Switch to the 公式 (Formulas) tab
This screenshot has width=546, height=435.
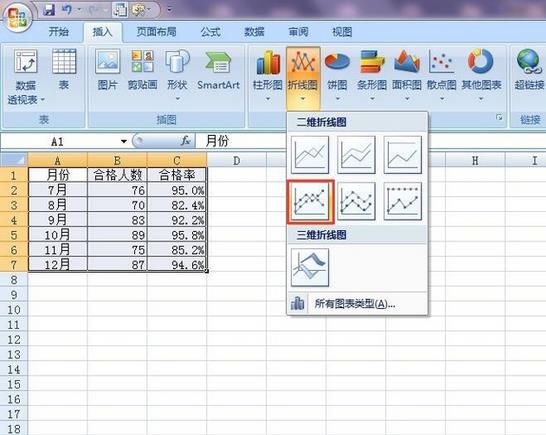pos(210,32)
